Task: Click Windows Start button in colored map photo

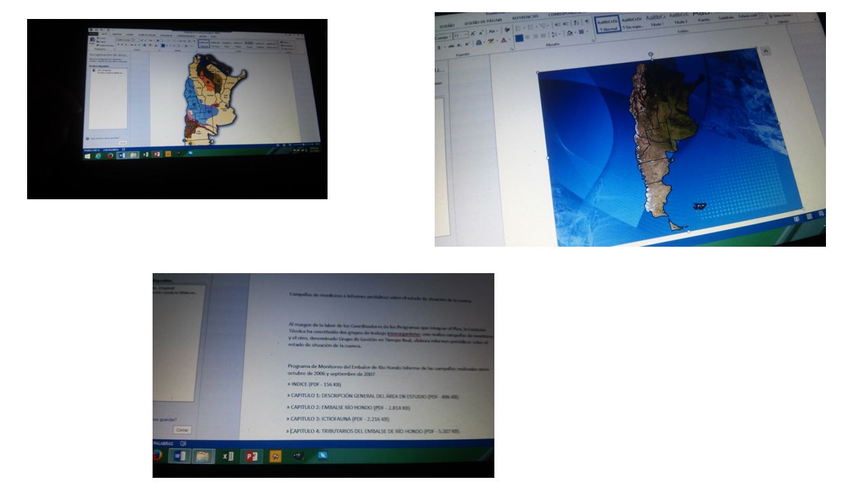Action: (87, 156)
